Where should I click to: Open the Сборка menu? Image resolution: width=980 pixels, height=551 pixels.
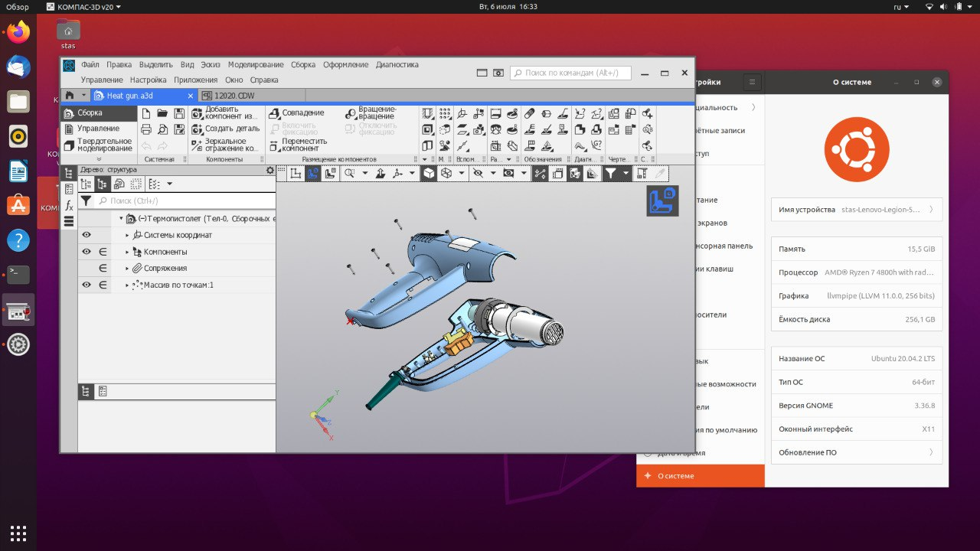pyautogui.click(x=302, y=65)
